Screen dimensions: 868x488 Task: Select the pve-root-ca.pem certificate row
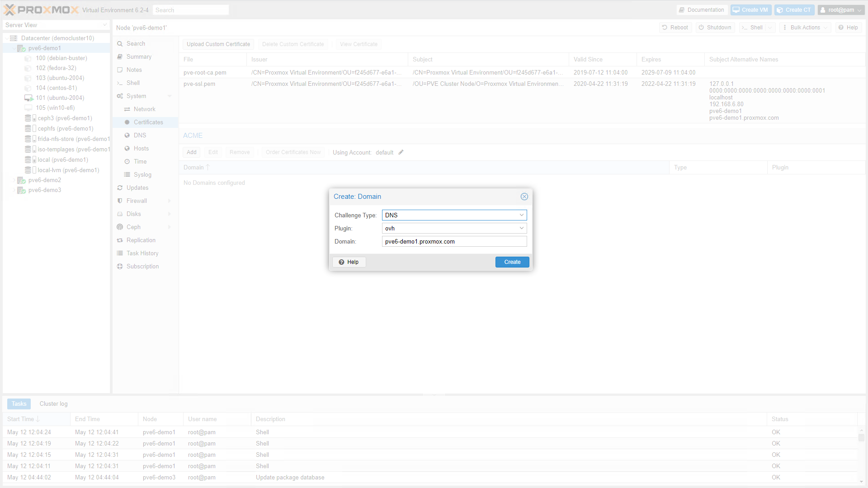click(x=522, y=72)
